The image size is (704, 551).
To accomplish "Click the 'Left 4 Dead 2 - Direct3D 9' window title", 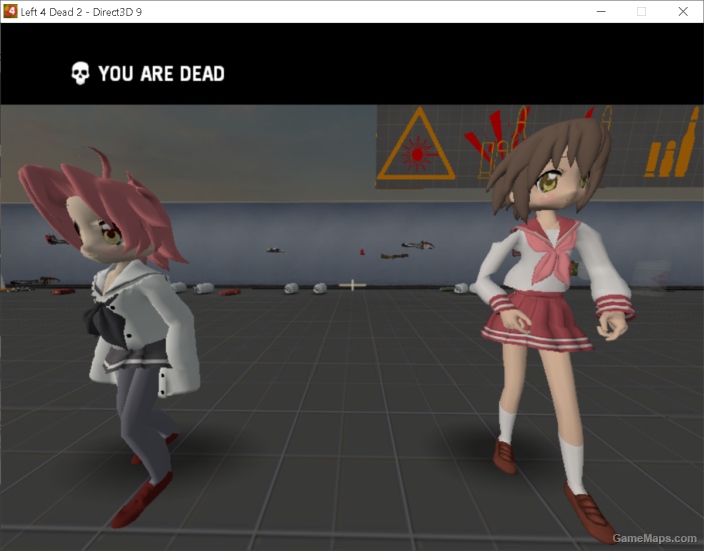I will 81,12.
